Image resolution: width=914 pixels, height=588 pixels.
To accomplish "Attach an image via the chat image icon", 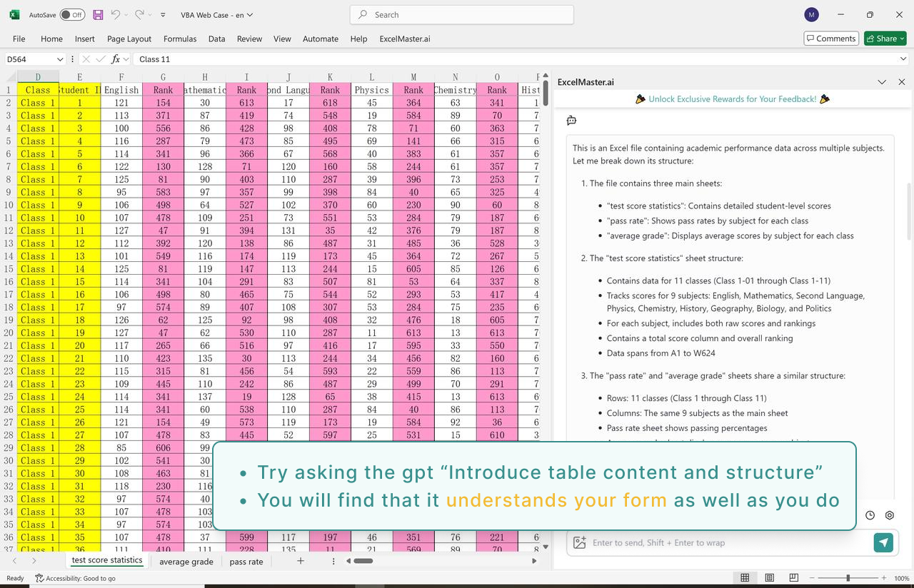I will click(x=578, y=542).
